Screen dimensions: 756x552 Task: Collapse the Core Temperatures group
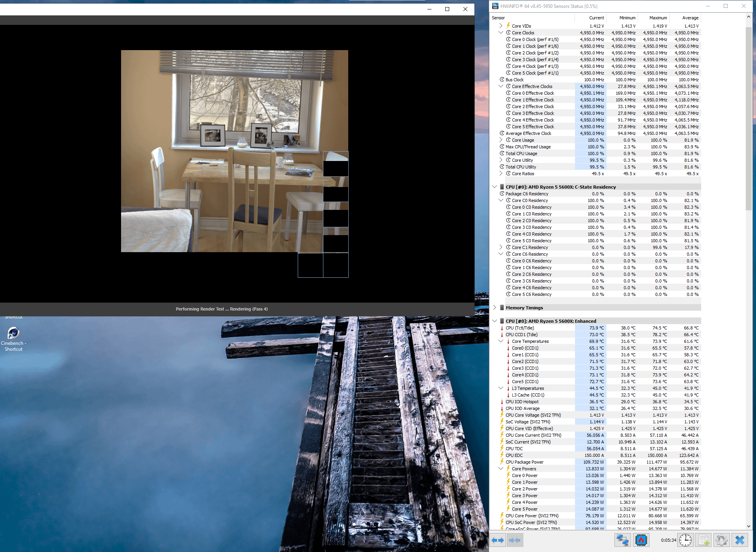(x=501, y=341)
